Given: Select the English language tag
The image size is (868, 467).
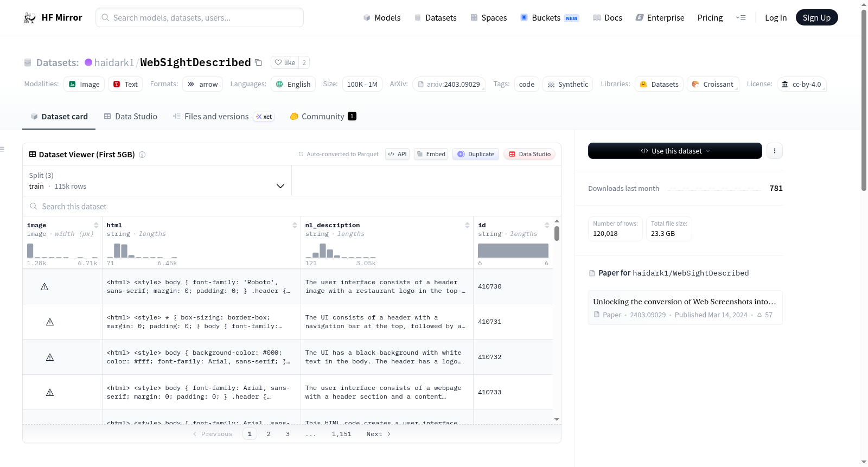Looking at the screenshot, I should 293,84.
